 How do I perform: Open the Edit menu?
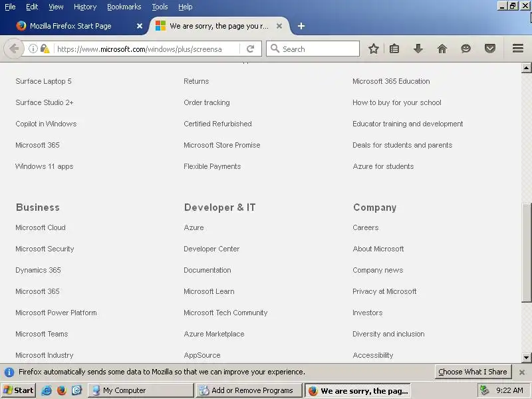click(x=32, y=7)
